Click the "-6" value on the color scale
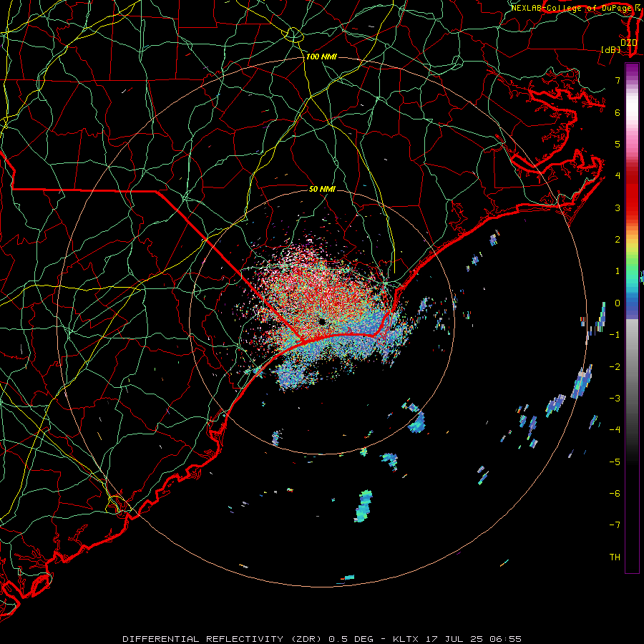Viewport: 644px width, 644px height. [615, 494]
